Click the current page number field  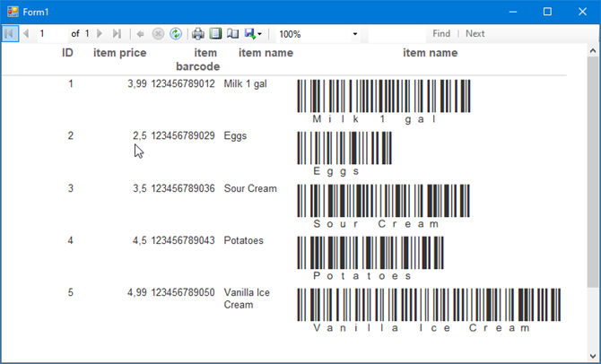pyautogui.click(x=52, y=34)
